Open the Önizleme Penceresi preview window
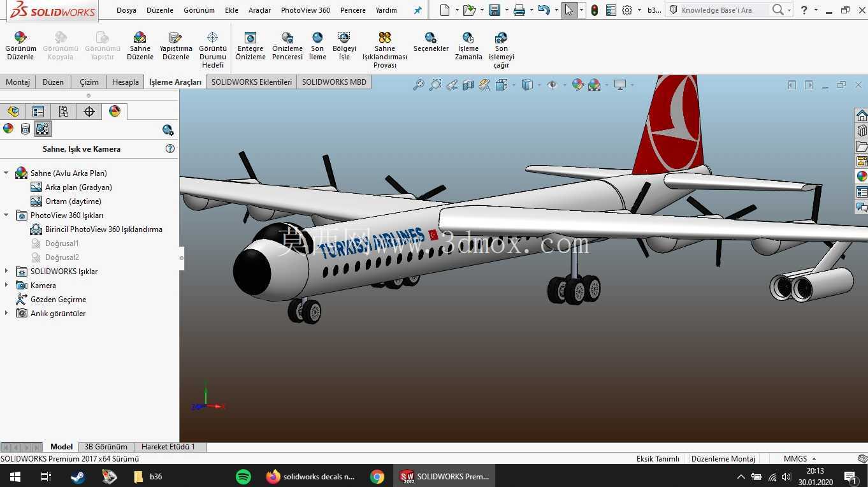The height and width of the screenshot is (487, 868). (x=287, y=47)
